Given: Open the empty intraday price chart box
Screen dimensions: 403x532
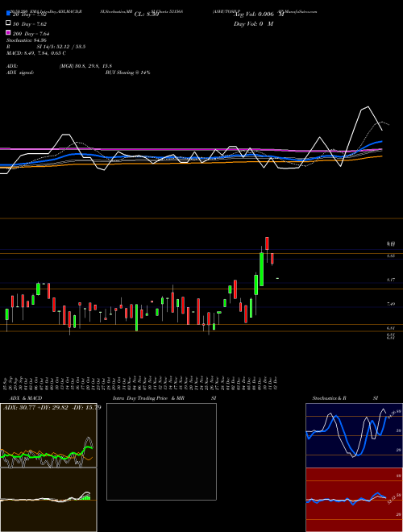Looking at the screenshot, I should click(161, 451).
